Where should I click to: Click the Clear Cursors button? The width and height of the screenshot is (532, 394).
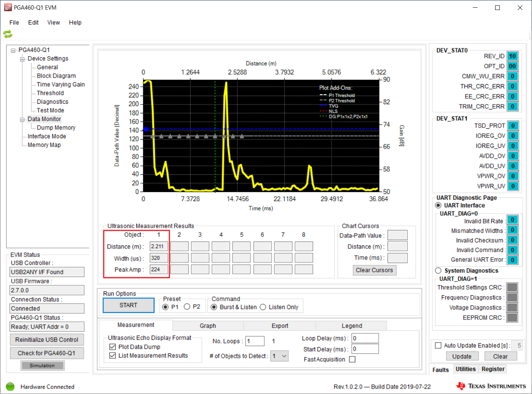coord(374,270)
